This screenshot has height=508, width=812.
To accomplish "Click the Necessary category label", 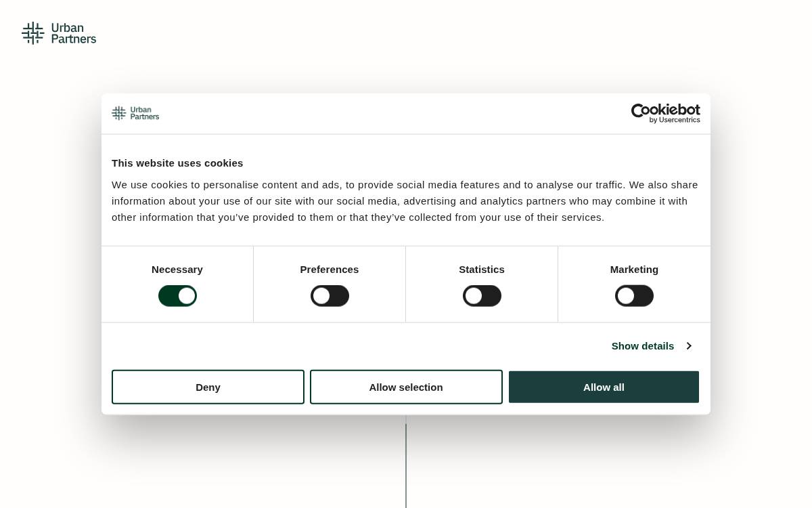I will [x=177, y=270].
